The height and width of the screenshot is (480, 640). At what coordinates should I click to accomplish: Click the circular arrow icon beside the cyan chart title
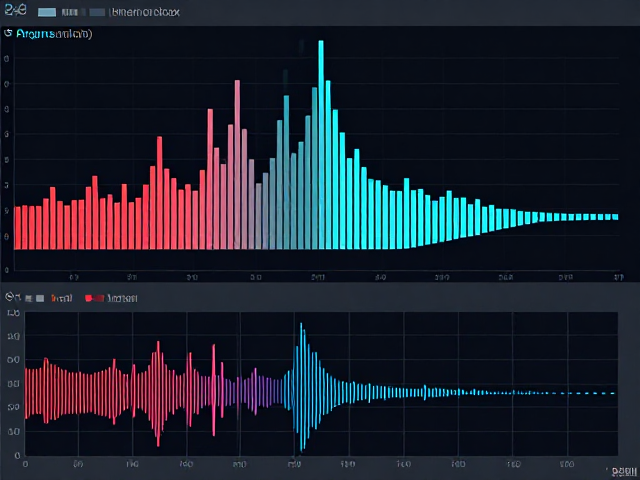tap(8, 33)
